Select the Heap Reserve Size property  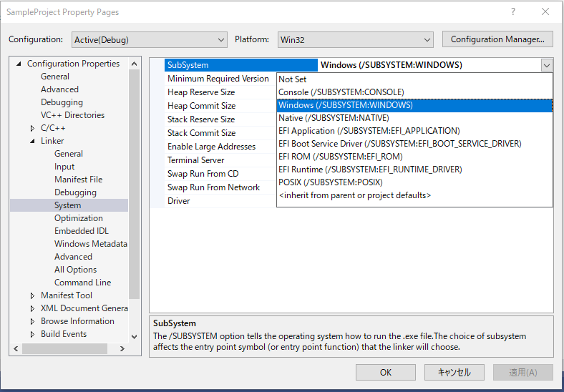(201, 92)
